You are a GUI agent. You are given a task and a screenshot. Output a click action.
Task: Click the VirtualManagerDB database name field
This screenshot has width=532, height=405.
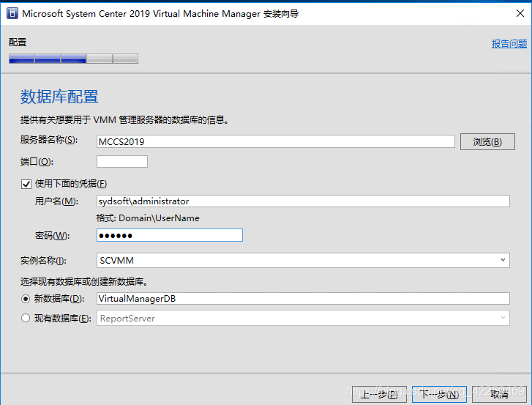pos(303,298)
